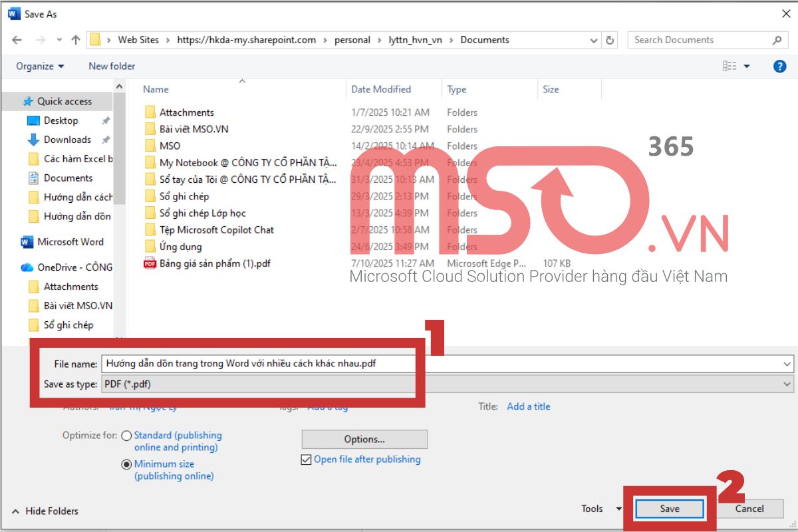Sort by Size column header

pyautogui.click(x=551, y=89)
